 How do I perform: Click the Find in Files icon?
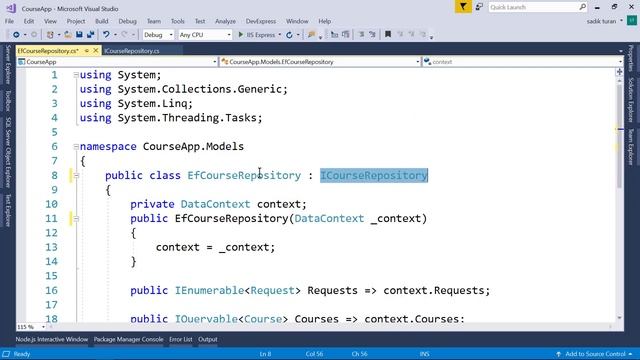tap(311, 35)
